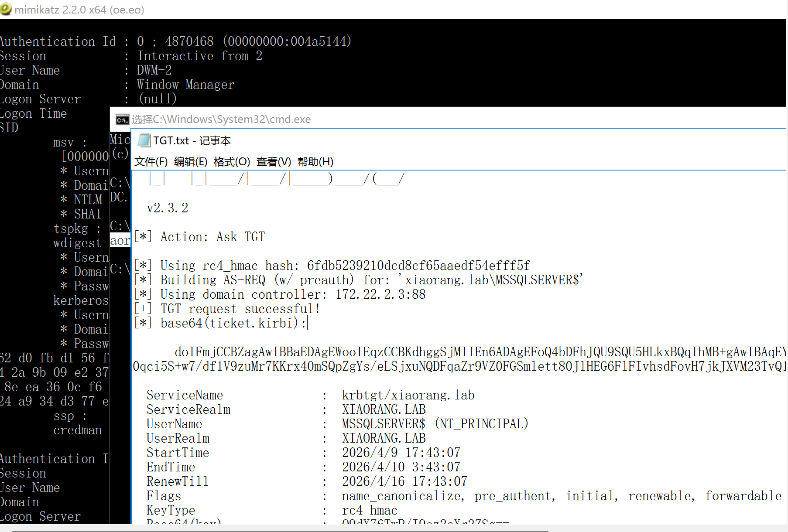Click RenewTill value 2026/4/16 17:43:07
788x532 pixels.
404,481
